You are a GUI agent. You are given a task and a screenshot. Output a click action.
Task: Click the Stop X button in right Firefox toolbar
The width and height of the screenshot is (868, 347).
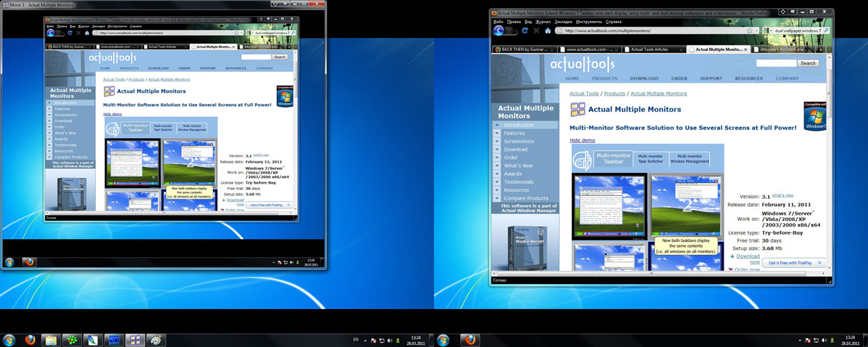[x=536, y=30]
